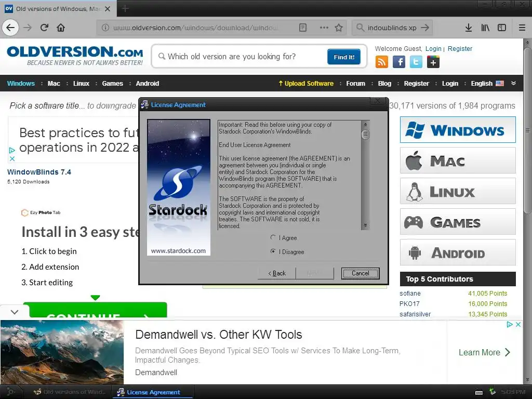Open the browser downloads icon
This screenshot has height=399, width=532.
pyautogui.click(x=469, y=28)
